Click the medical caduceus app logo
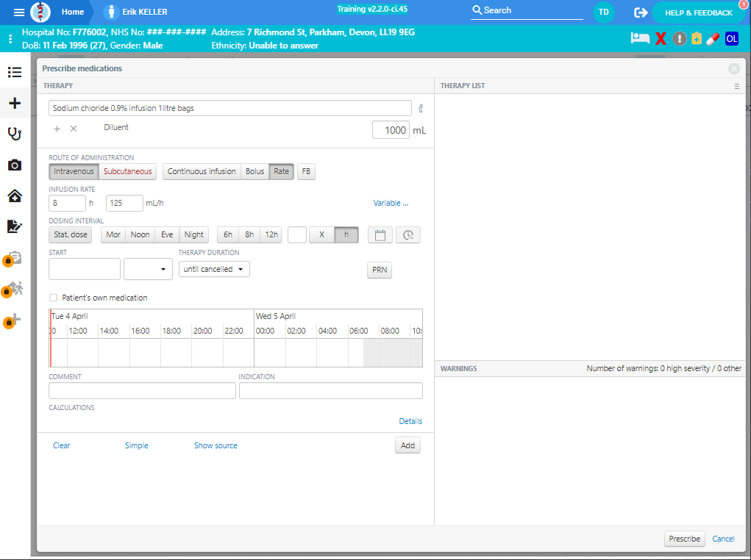The image size is (751, 560). [x=40, y=12]
